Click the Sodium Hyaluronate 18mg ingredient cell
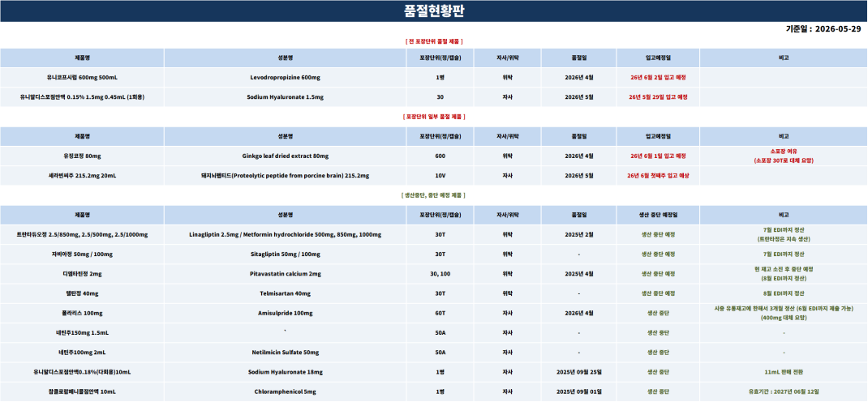Image resolution: width=868 pixels, height=402 pixels. [285, 372]
